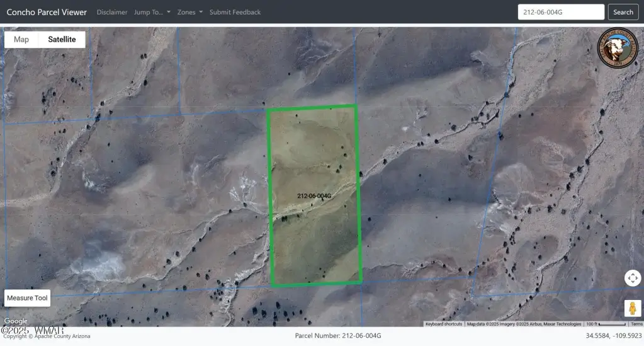644x346 pixels.
Task: Open the map camera controls icon
Action: click(632, 278)
